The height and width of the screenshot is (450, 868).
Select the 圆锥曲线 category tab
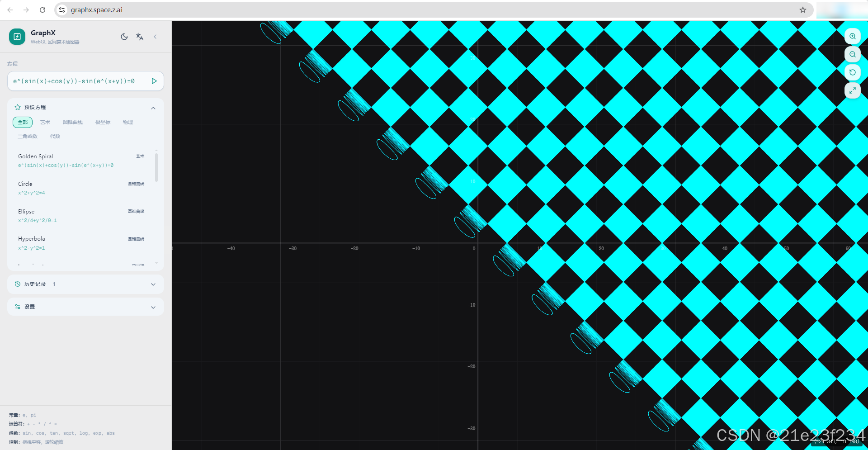[x=73, y=122]
